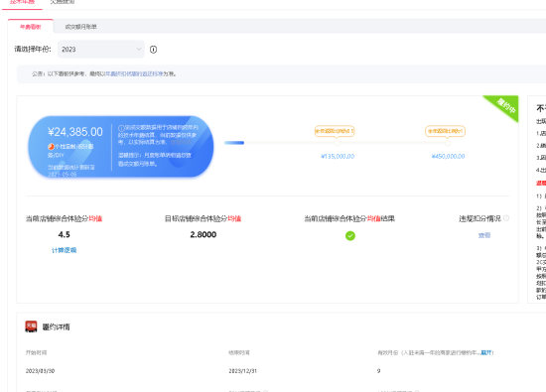This screenshot has width=546, height=392.
Task: Expand the truncated 有效月份 description via 展开
Action: [486, 352]
